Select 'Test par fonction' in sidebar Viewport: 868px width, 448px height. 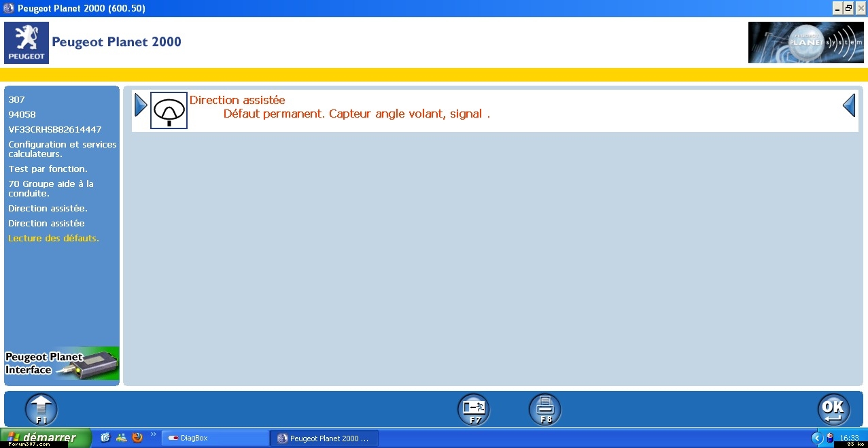point(48,169)
